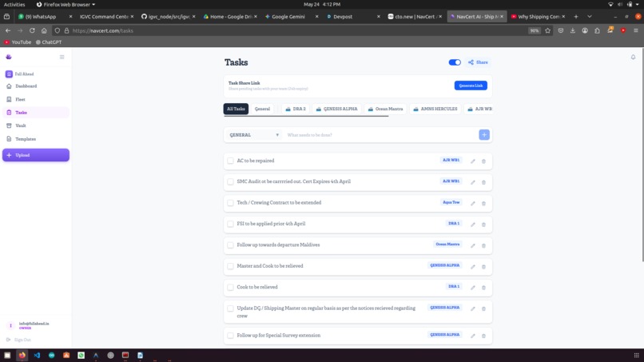Delete the Follow up towards departure Maldives task
Screen dimensions: 644x362
click(483, 245)
